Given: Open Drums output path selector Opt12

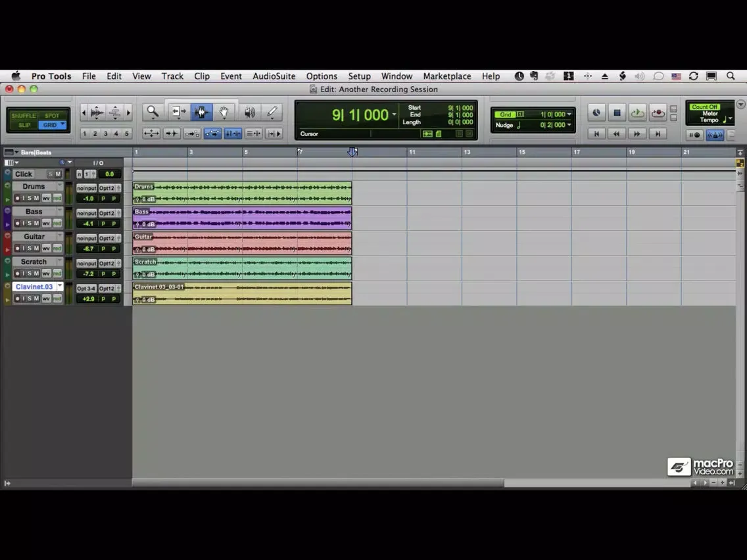Looking at the screenshot, I should (x=107, y=188).
